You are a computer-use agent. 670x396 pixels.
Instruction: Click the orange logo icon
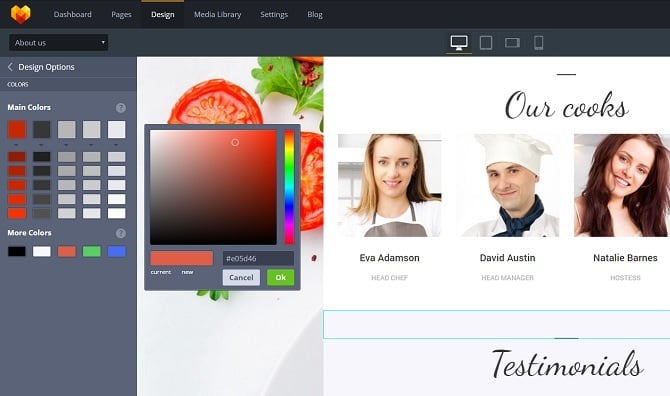21,14
